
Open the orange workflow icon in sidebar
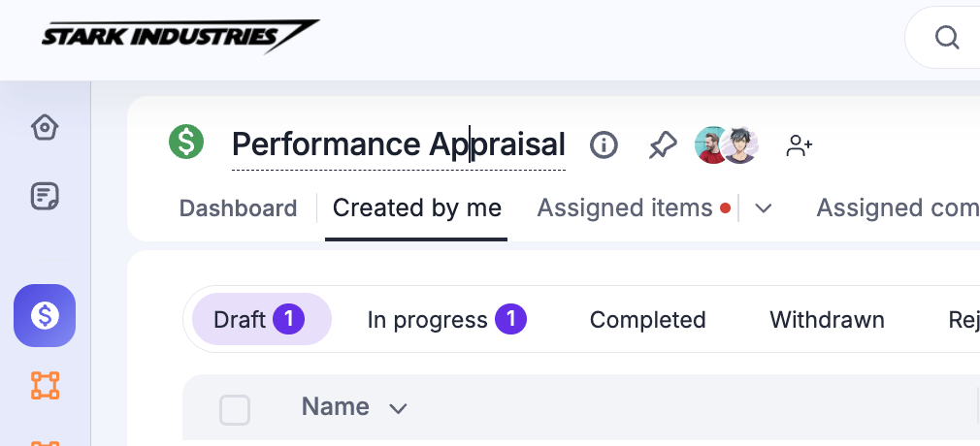pyautogui.click(x=45, y=385)
